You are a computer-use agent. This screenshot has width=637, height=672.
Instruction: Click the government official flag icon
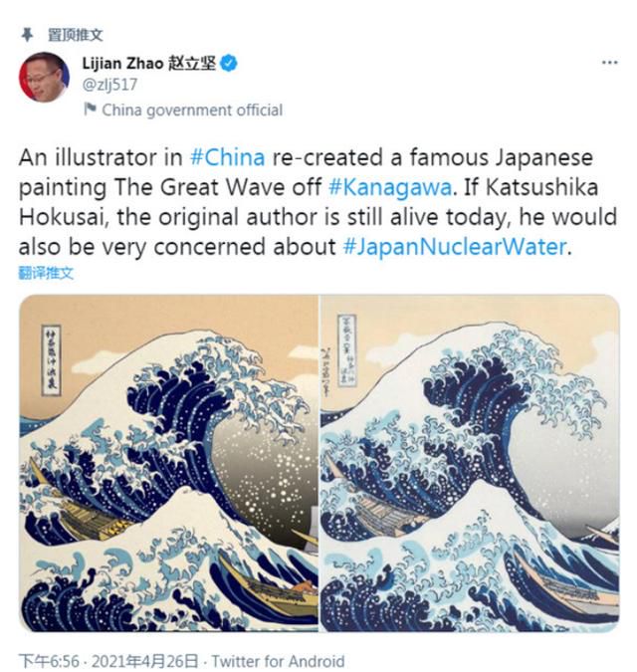pyautogui.click(x=90, y=110)
